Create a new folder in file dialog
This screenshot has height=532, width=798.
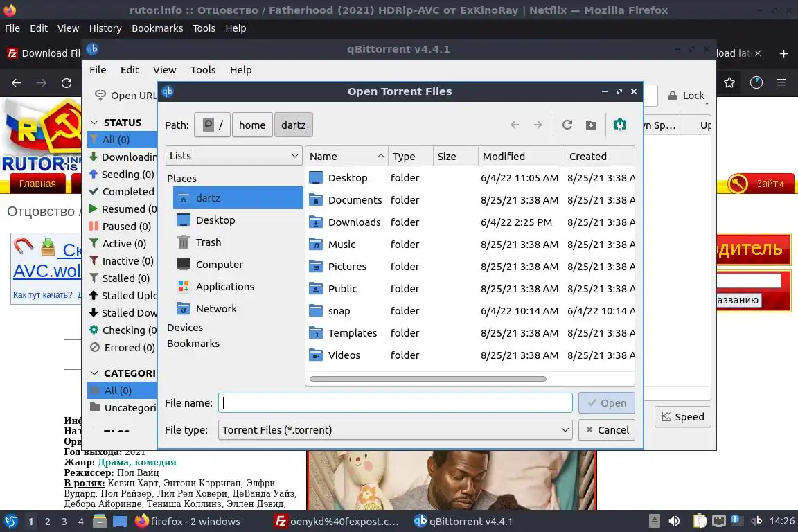click(590, 125)
